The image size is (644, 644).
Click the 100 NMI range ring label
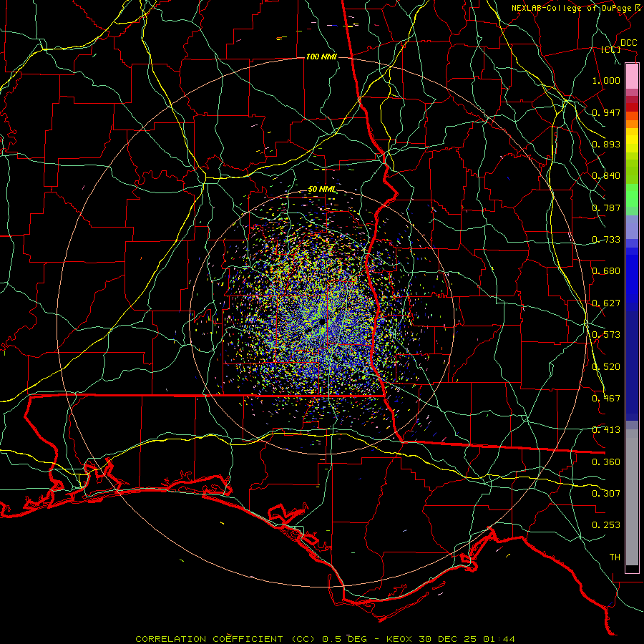click(321, 57)
